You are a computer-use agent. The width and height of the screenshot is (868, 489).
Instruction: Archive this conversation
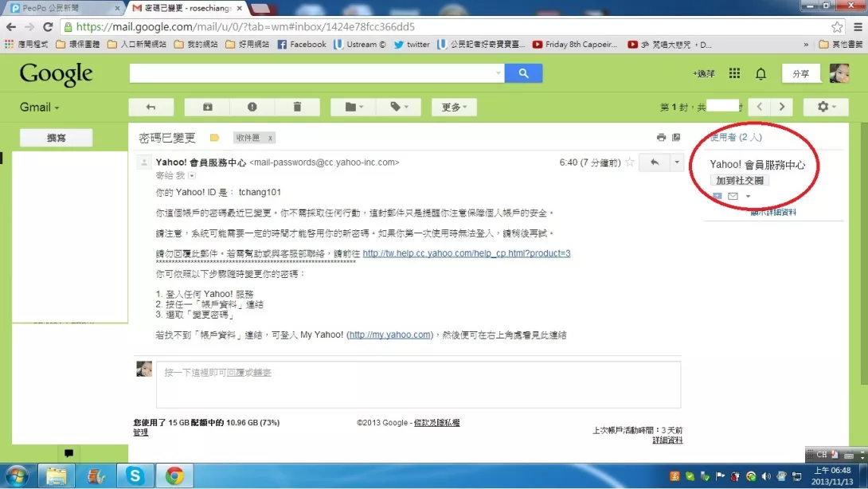tap(208, 107)
